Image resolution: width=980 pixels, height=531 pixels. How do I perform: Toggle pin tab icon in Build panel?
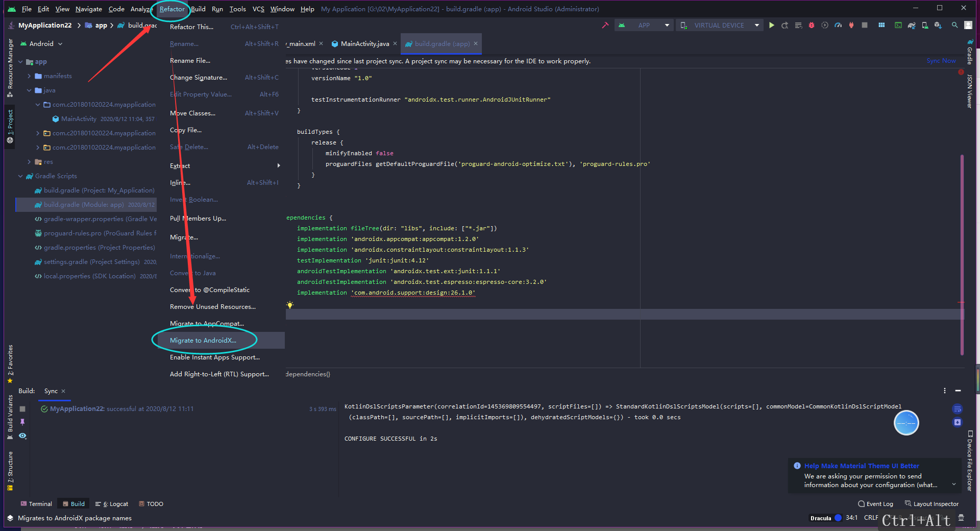click(22, 422)
